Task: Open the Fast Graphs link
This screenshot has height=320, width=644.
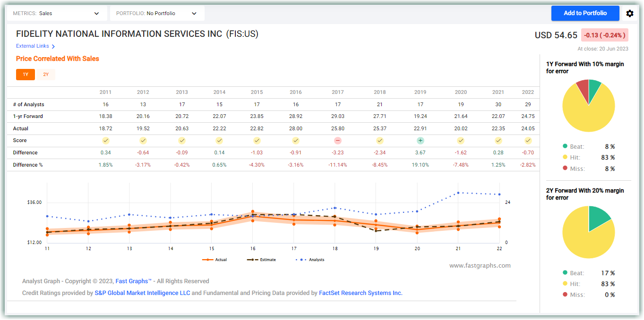Action: (133, 281)
